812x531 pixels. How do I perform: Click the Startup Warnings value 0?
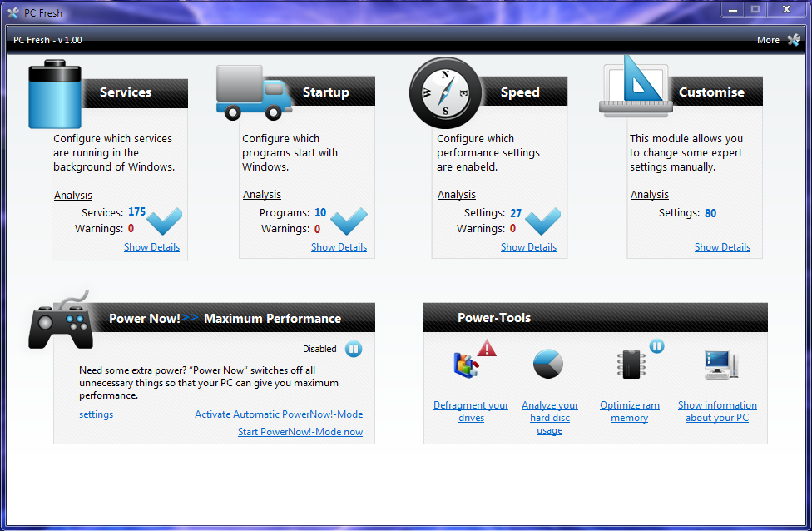point(317,228)
